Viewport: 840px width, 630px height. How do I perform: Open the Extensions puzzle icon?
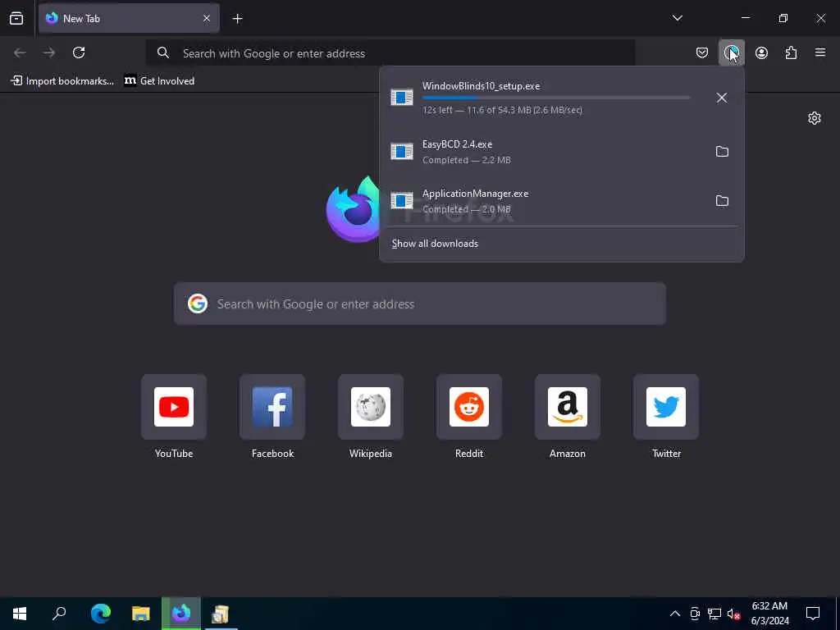point(791,52)
